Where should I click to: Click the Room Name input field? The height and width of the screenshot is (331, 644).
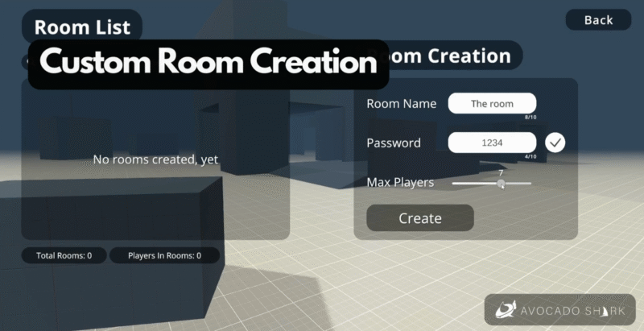(492, 104)
